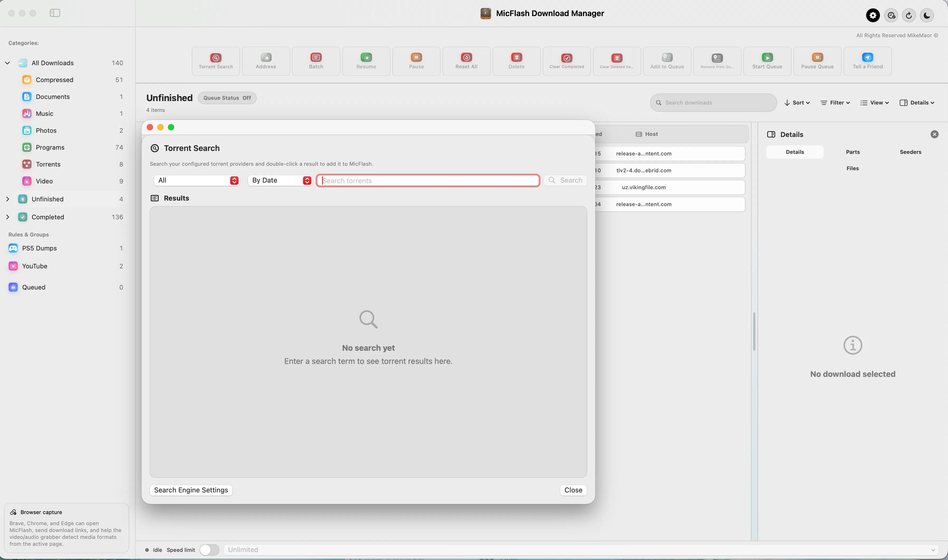Click Clear Deleted Items toolbar button
Screen dimensions: 948x560
tap(617, 61)
